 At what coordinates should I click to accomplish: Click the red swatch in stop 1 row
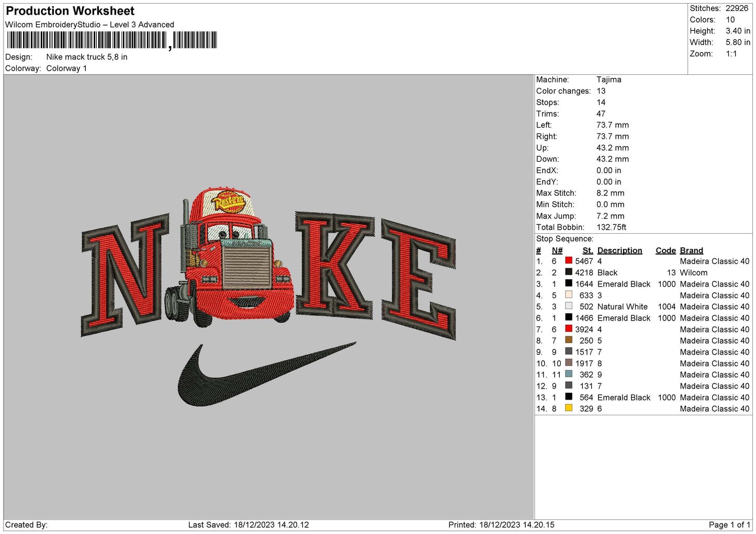[568, 260]
